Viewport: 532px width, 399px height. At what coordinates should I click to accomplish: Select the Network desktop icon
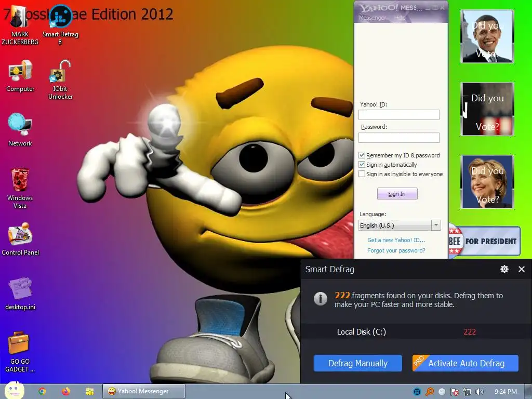tap(20, 130)
